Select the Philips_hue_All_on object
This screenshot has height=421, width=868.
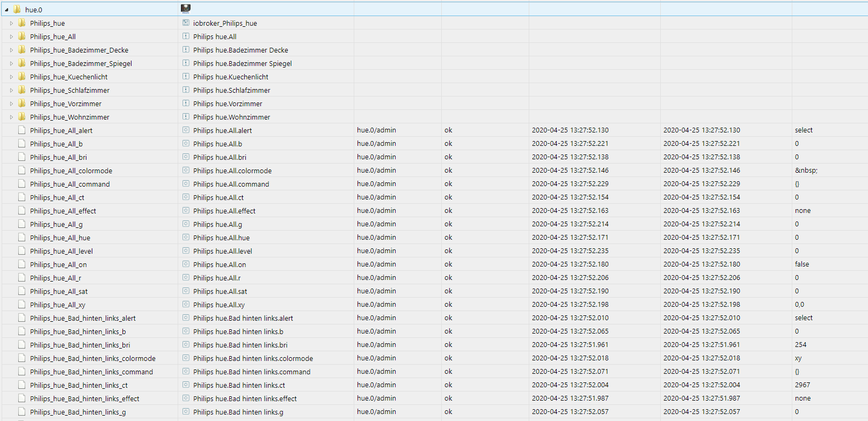pos(59,264)
